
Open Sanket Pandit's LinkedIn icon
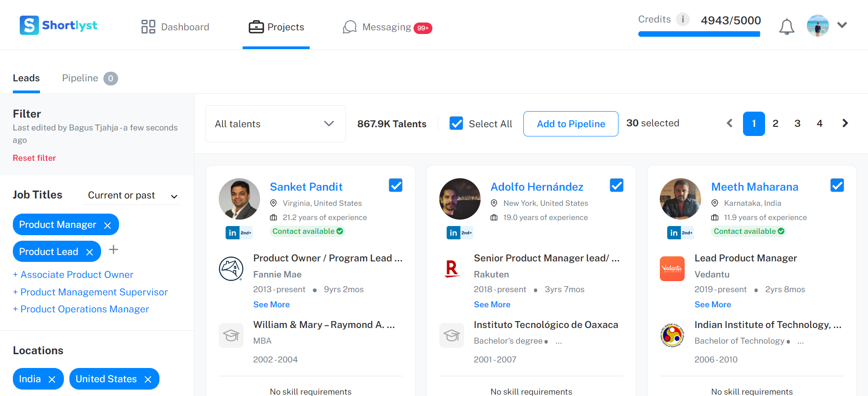pyautogui.click(x=233, y=233)
